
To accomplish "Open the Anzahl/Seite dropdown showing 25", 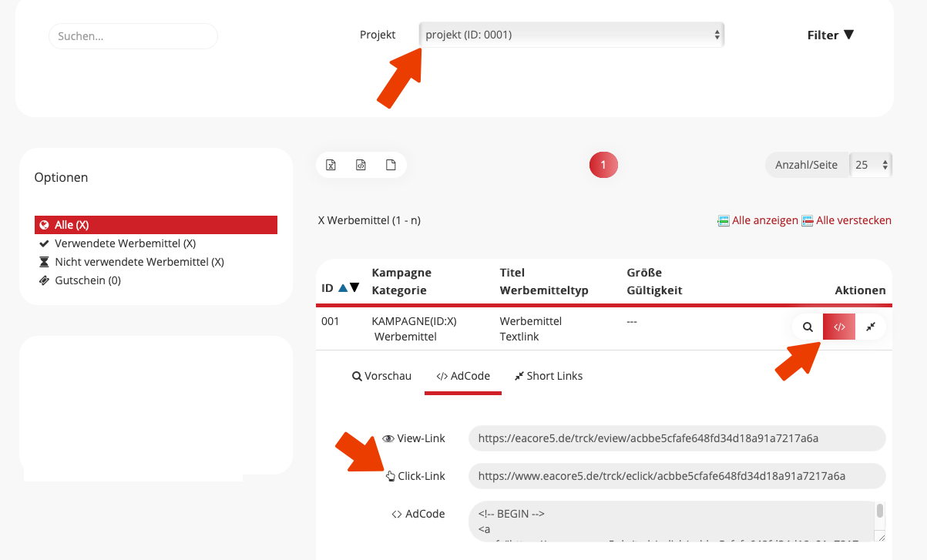I will tap(872, 165).
